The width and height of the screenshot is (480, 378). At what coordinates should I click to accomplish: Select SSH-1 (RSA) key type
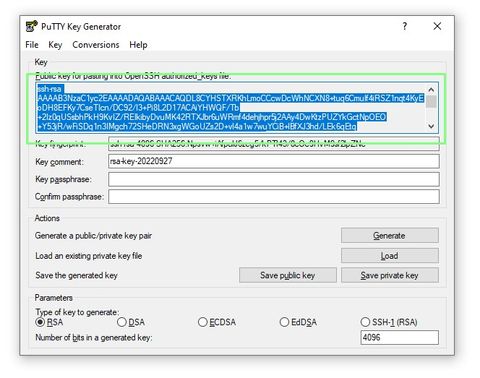coord(389,322)
